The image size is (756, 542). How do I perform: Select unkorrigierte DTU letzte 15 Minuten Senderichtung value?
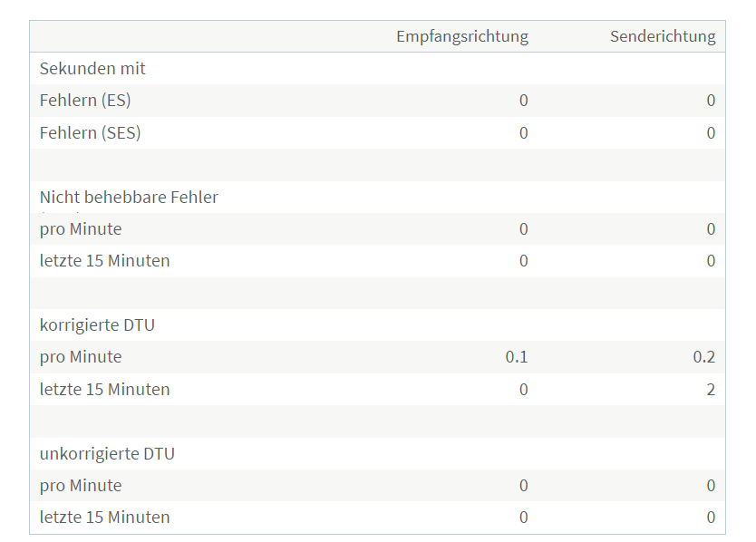tap(711, 518)
